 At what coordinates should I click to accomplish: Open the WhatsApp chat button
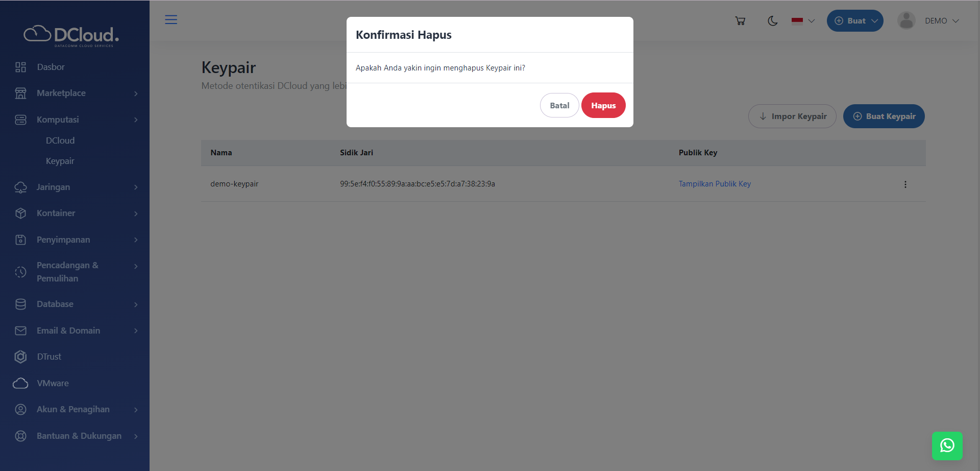coord(947,445)
